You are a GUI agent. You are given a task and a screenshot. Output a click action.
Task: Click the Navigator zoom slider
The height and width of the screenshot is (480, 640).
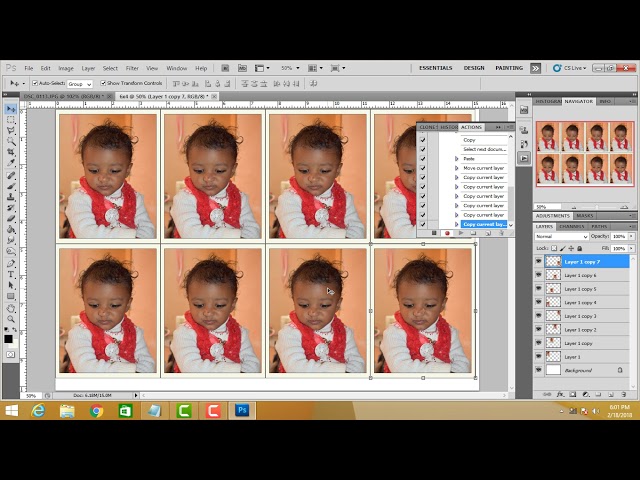(x=597, y=207)
